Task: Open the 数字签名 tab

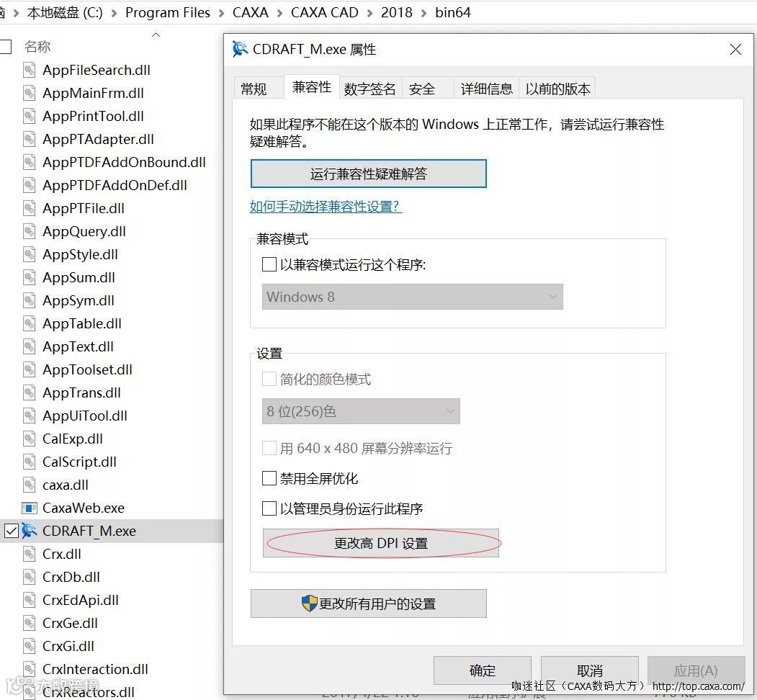Action: click(x=369, y=89)
